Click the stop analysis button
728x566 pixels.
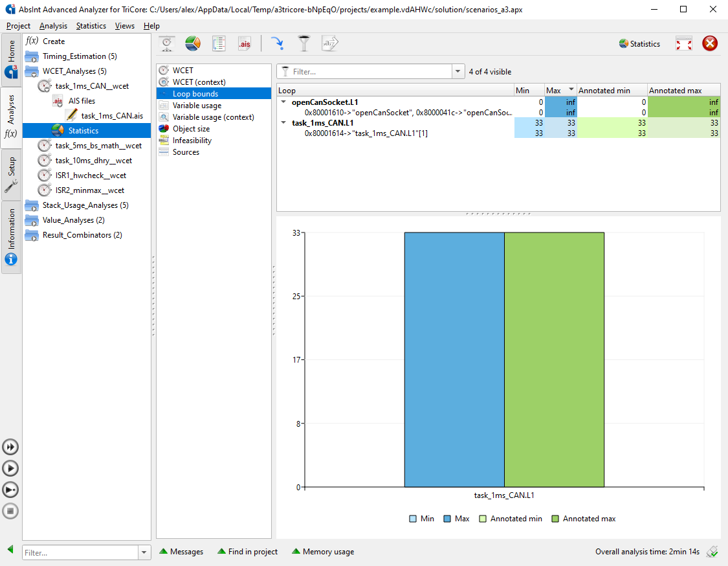pyautogui.click(x=10, y=511)
